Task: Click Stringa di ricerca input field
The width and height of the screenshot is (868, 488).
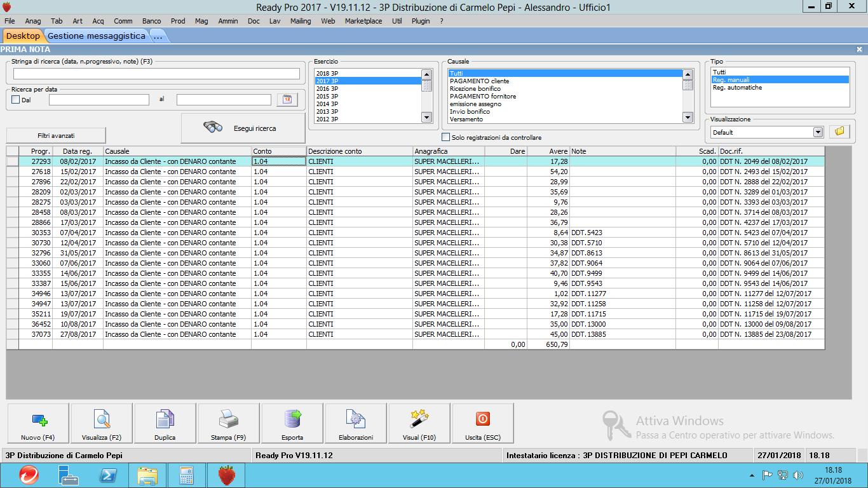Action: [x=156, y=74]
